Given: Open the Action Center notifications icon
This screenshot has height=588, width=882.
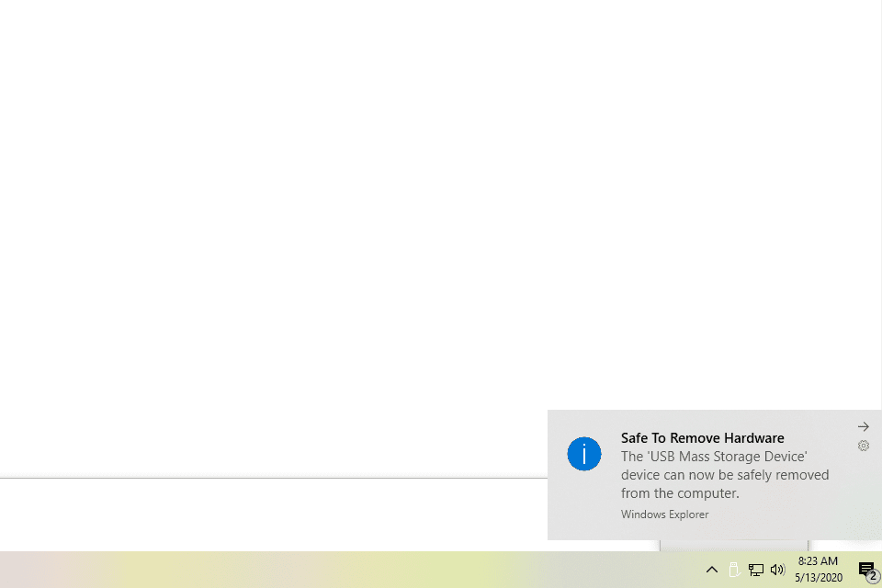Looking at the screenshot, I should tap(865, 568).
